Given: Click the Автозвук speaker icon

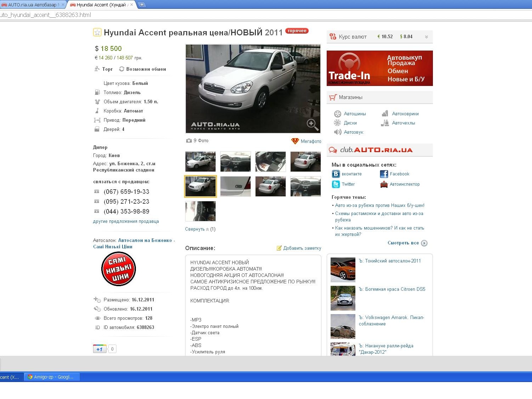Looking at the screenshot, I should point(338,132).
